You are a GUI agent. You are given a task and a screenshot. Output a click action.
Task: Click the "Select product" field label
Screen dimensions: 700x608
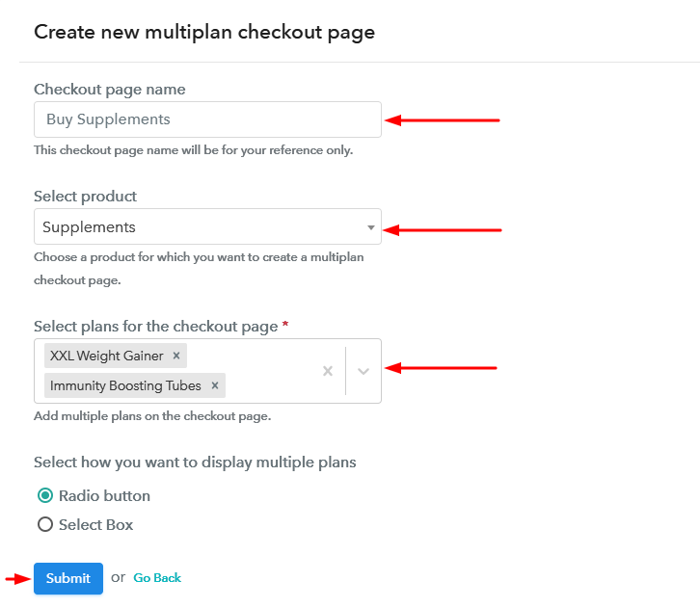85,197
